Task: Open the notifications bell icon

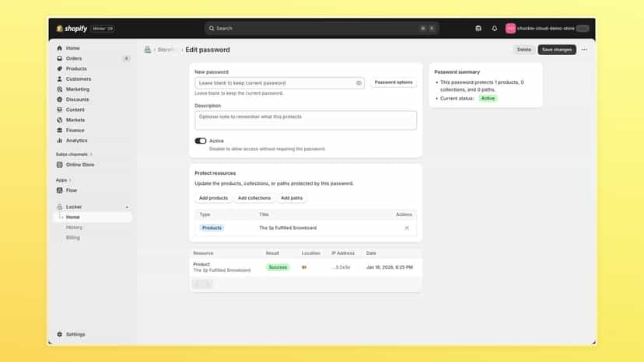Action: click(495, 28)
